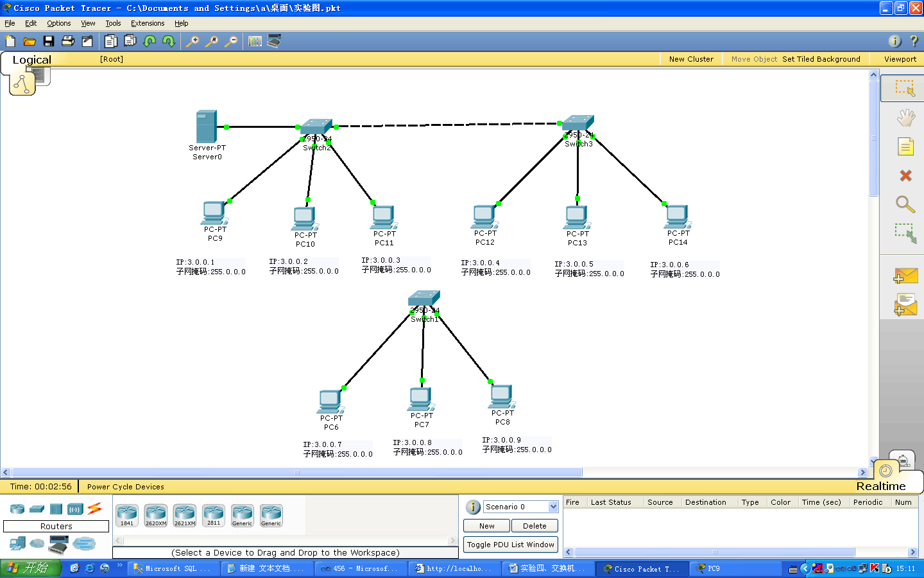Click the Windows Start button
This screenshot has width=924, height=578.
30,568
